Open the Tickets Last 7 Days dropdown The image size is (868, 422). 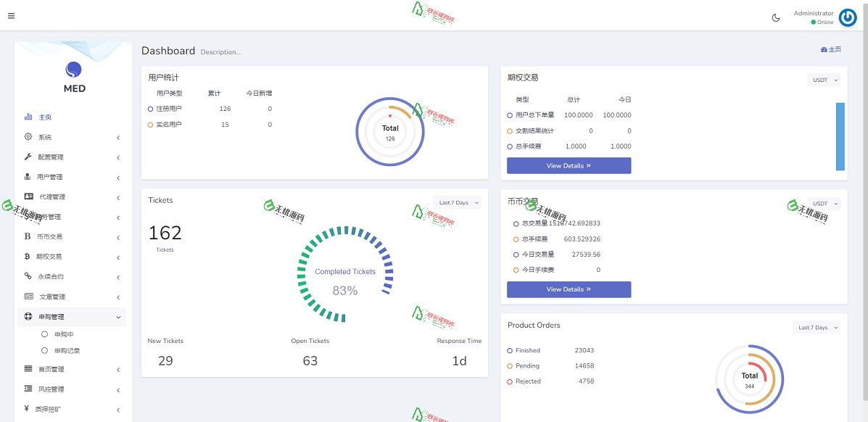458,202
